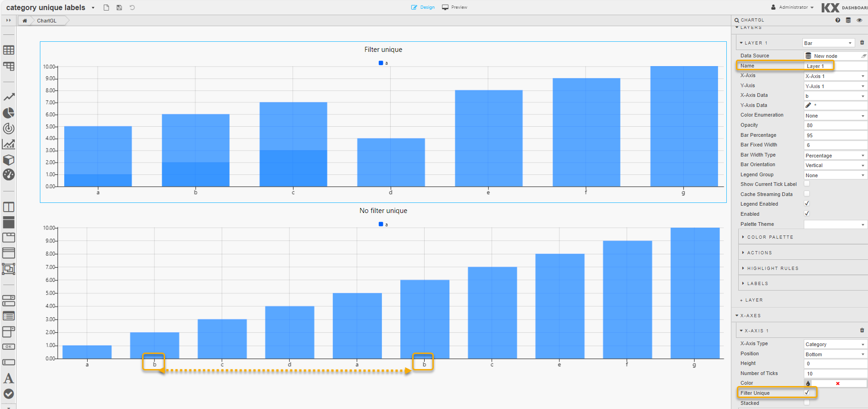Delete Layer 1 using trash icon

pyautogui.click(x=862, y=43)
